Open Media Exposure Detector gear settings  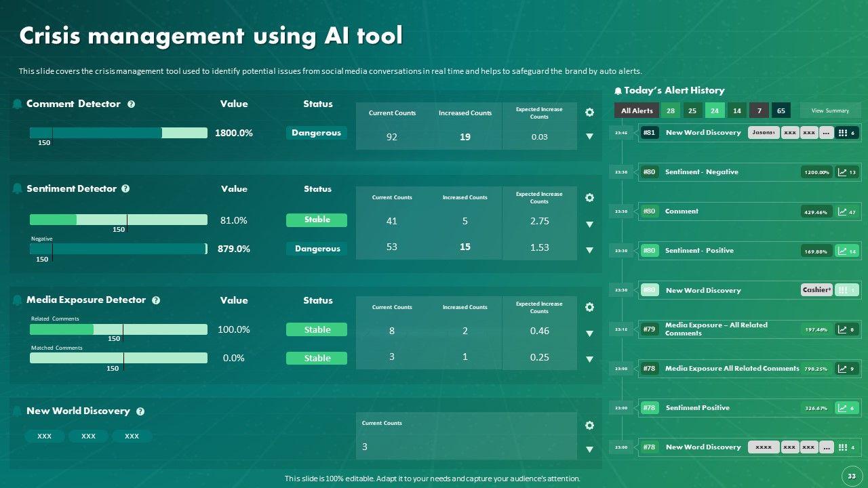[589, 307]
